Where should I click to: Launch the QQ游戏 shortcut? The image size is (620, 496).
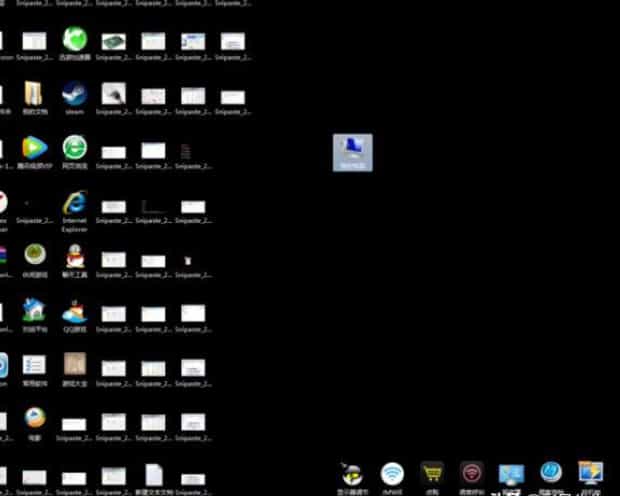coord(75,311)
